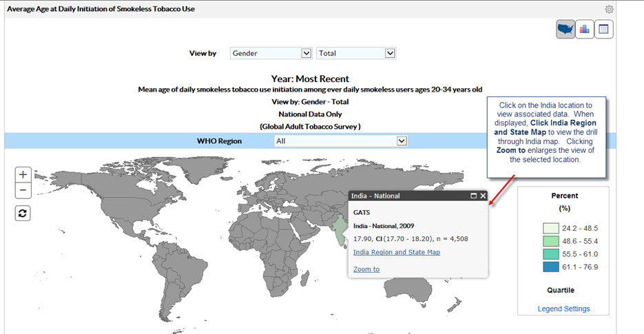
Task: Open the Gender view-by dropdown
Action: coord(271,53)
